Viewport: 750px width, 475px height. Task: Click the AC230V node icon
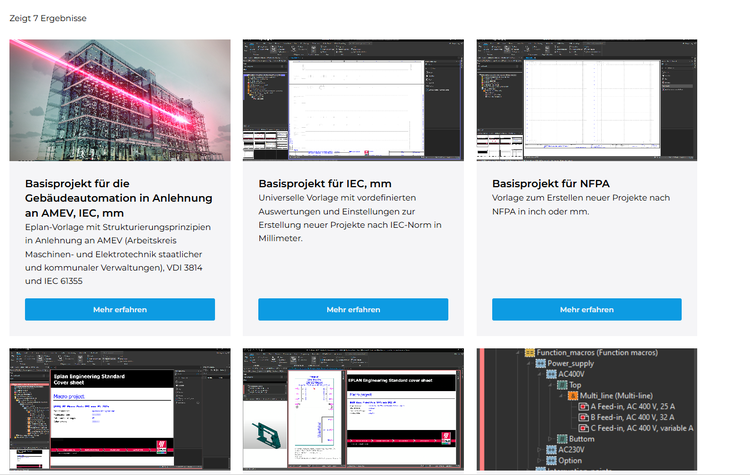coord(551,450)
